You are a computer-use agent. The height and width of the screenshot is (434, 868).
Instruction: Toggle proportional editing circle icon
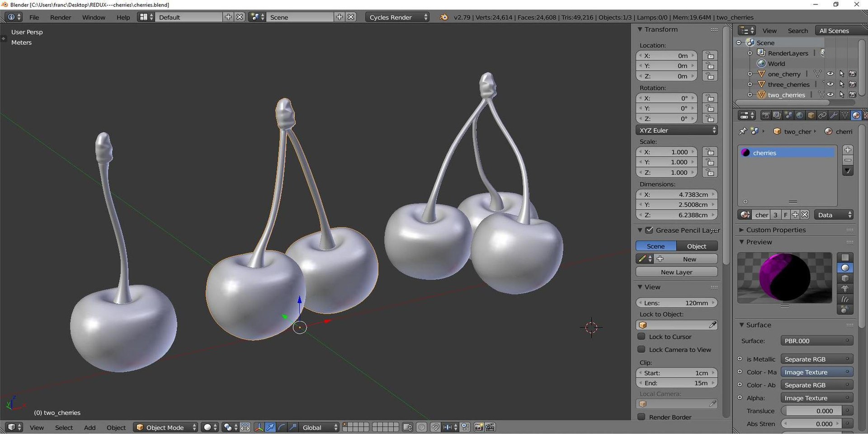421,427
